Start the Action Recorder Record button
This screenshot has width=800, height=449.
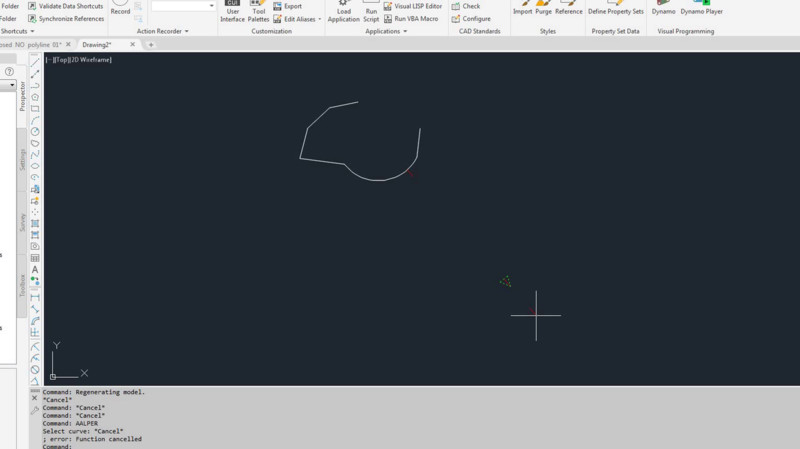[120, 7]
